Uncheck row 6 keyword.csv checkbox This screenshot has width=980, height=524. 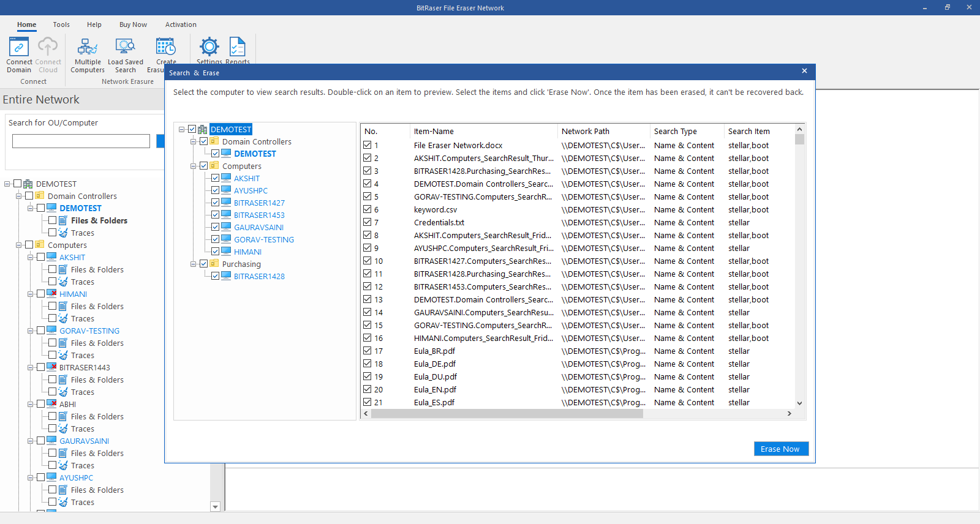367,209
